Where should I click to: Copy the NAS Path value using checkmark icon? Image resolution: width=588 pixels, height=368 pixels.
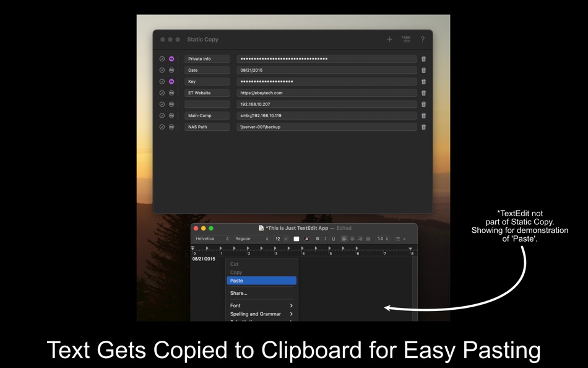point(162,127)
